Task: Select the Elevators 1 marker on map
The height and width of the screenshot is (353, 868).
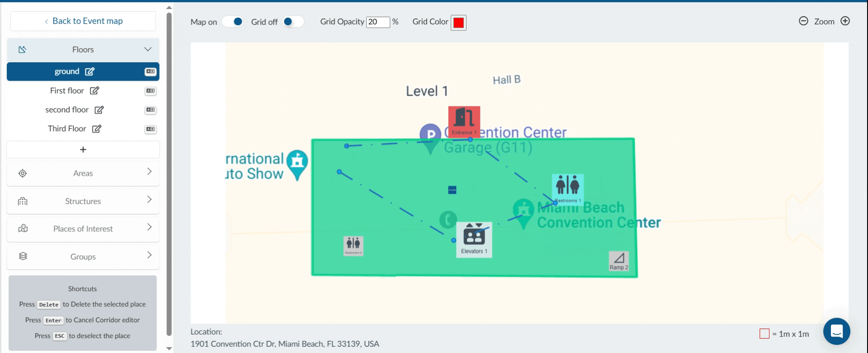Action: pos(474,240)
